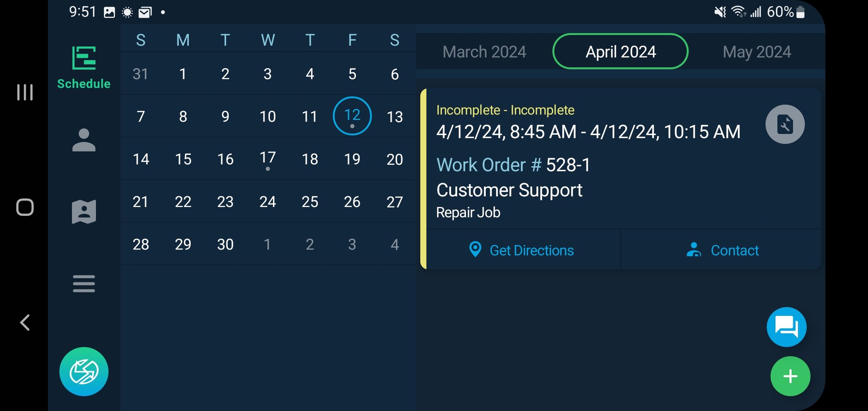
Task: Open the chat messaging floating icon
Action: (x=786, y=327)
